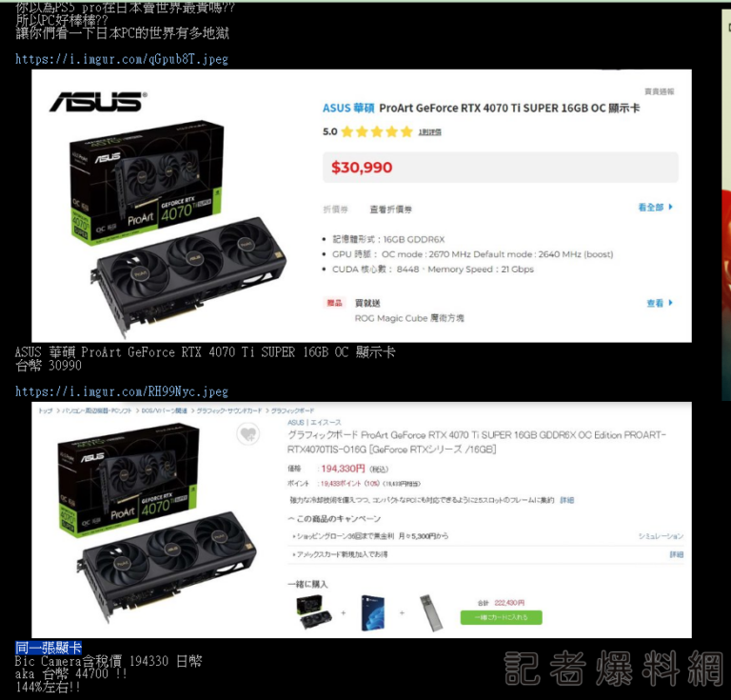Open the DOS/Vパーツ関連 breadcrumb
This screenshot has height=700, width=731.
coord(165,410)
